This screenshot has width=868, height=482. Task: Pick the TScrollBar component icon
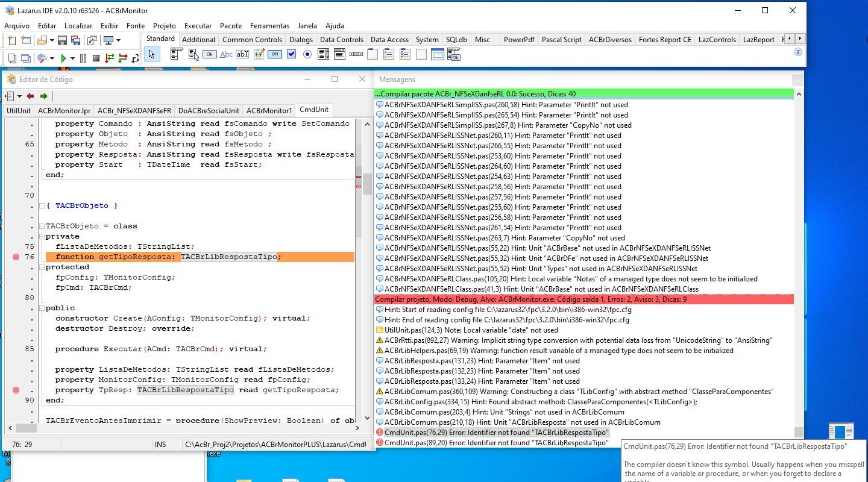356,54
